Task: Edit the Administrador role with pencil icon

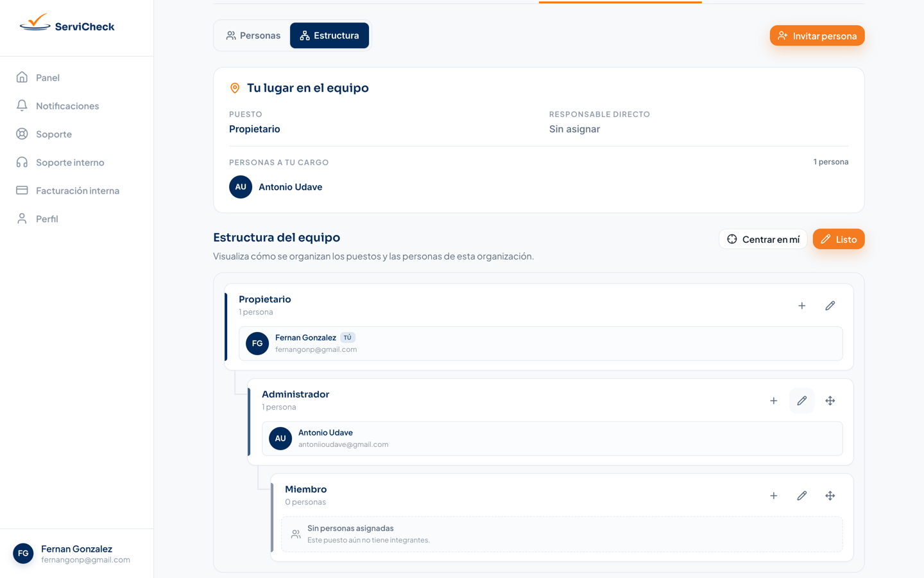Action: click(801, 401)
